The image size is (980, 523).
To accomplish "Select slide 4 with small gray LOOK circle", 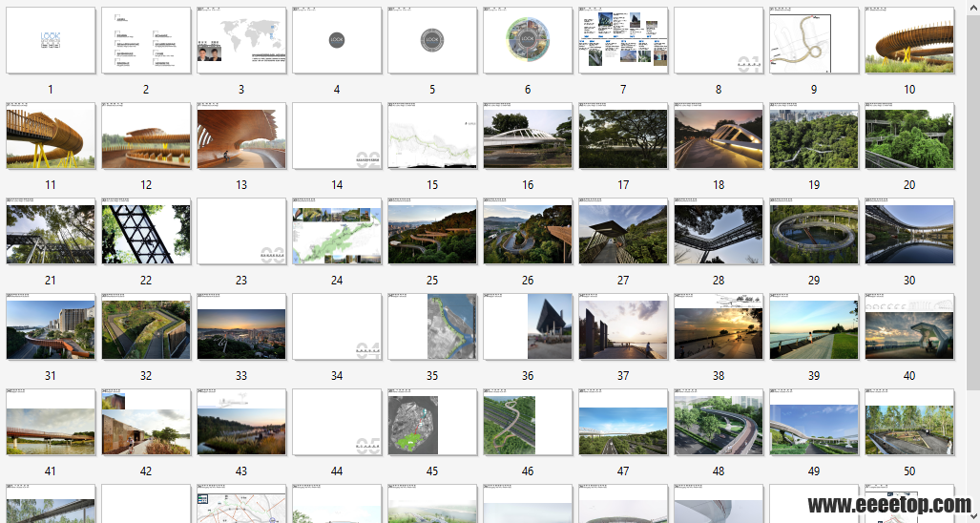I will [337, 40].
